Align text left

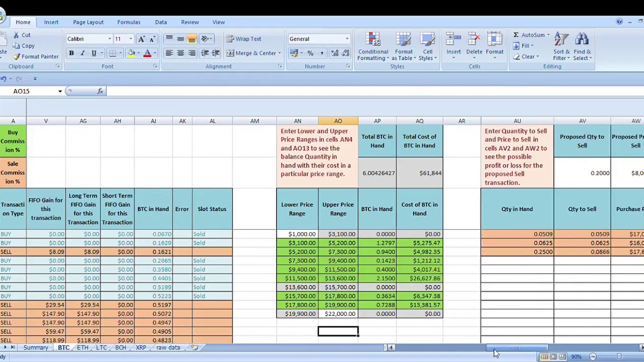click(x=169, y=53)
